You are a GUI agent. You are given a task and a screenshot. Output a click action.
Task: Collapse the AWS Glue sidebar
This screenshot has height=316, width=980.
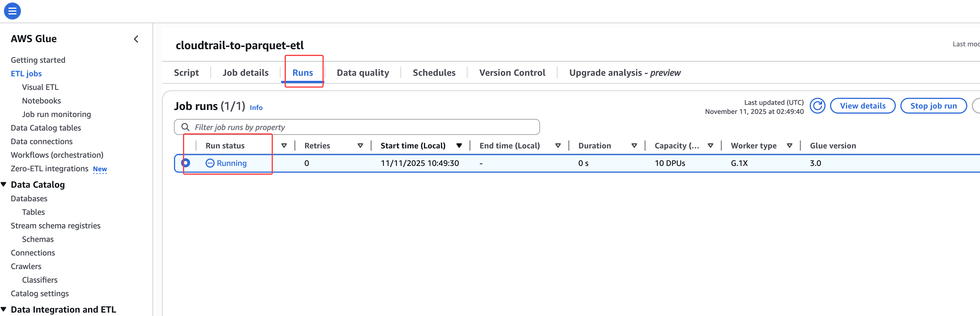pyautogui.click(x=136, y=39)
